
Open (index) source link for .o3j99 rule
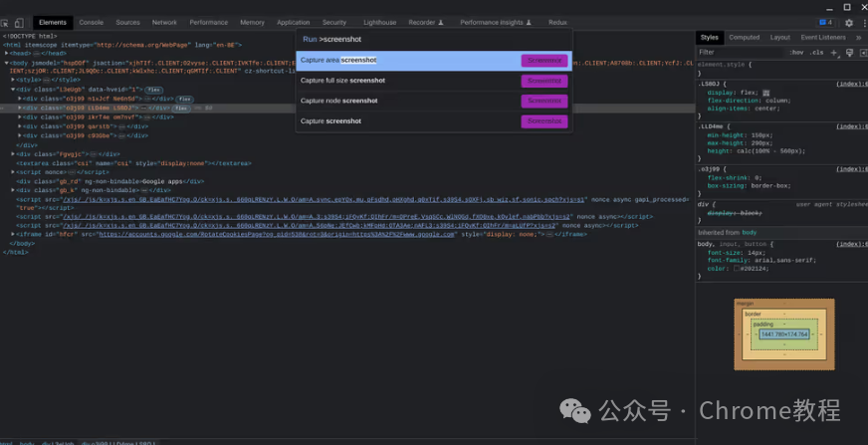[x=851, y=169]
